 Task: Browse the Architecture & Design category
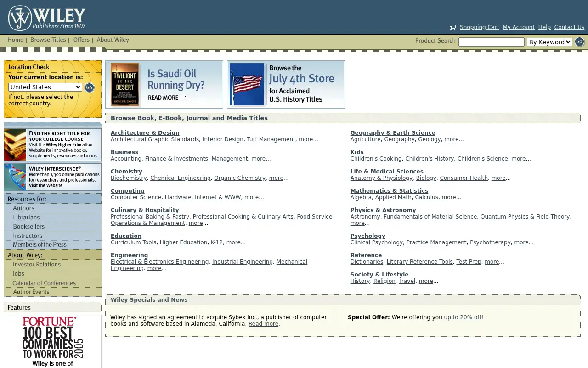click(145, 133)
